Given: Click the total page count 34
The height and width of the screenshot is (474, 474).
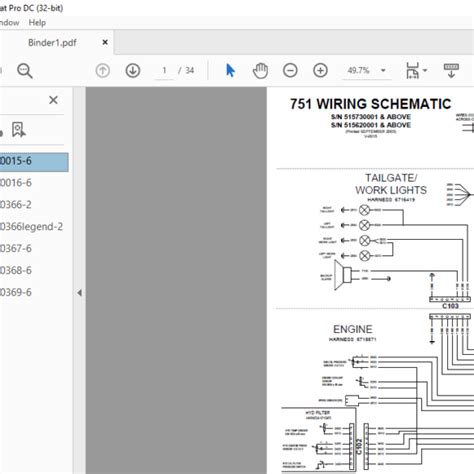Looking at the screenshot, I should [x=190, y=71].
